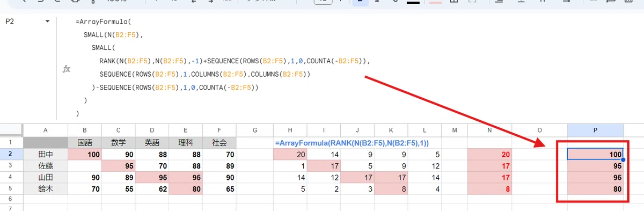Viewport: 644px width, 211px height.
Task: Click 山田's 数学 score 89
Action: pyautogui.click(x=118, y=177)
